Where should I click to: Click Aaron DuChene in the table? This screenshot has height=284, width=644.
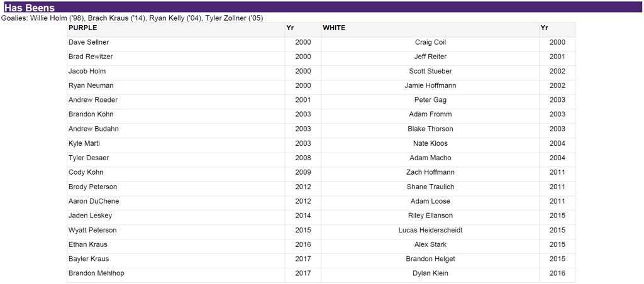tap(94, 202)
